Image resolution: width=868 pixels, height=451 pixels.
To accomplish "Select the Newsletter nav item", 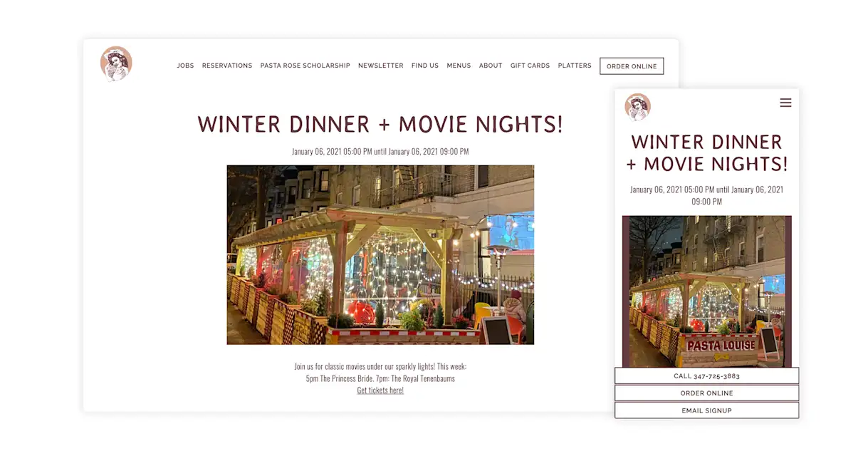I will pyautogui.click(x=380, y=66).
